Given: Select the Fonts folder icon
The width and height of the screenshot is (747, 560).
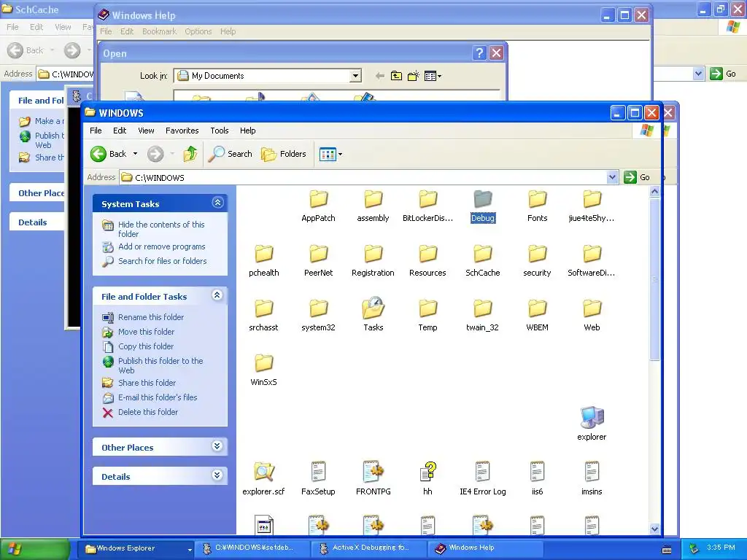Looking at the screenshot, I should coord(538,199).
